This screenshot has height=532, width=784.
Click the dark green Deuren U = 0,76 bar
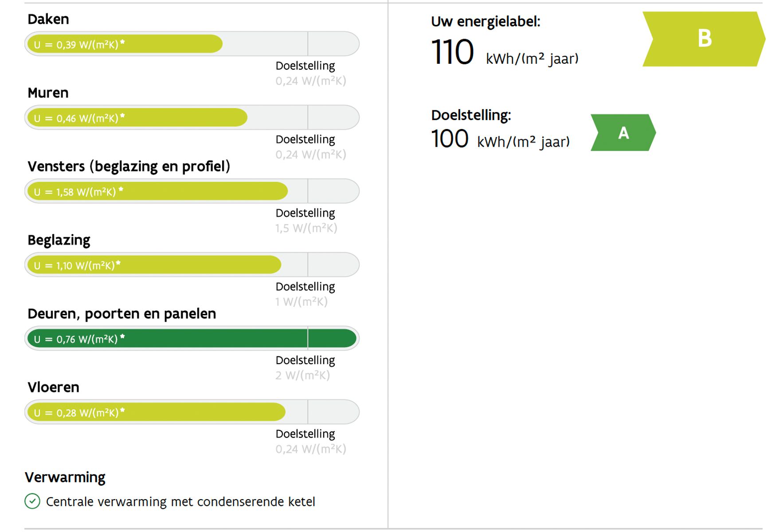(192, 338)
